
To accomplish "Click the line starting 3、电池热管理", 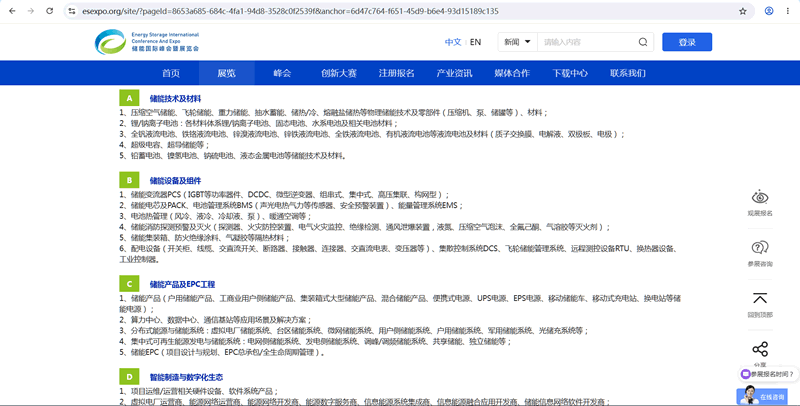I will pyautogui.click(x=215, y=216).
